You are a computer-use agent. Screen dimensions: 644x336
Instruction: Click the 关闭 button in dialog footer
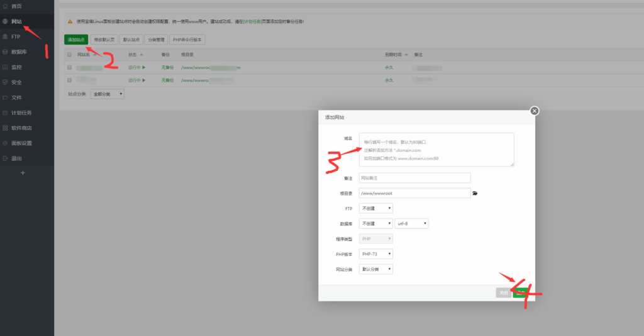503,293
